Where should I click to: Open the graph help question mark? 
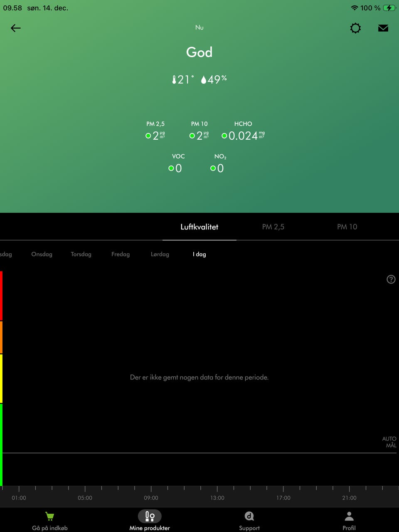click(x=391, y=279)
